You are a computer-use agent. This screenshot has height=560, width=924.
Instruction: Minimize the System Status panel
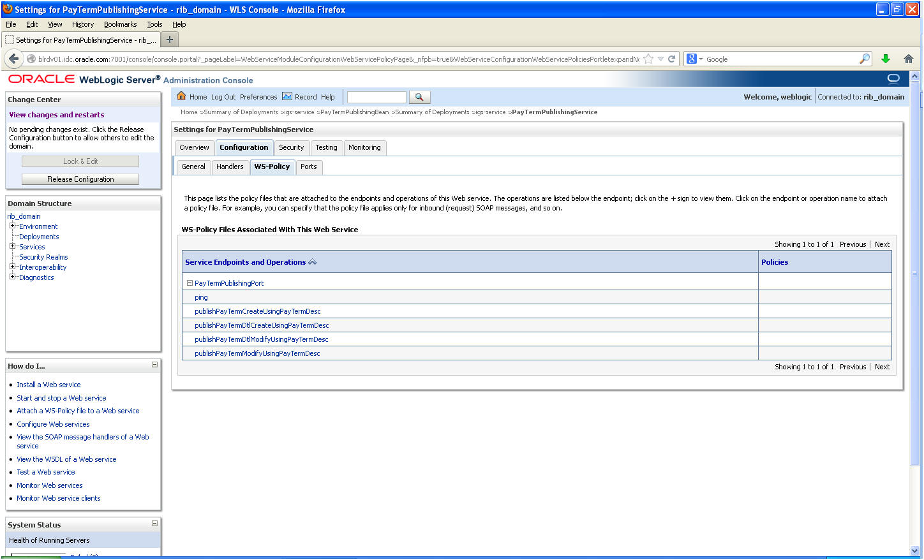154,524
